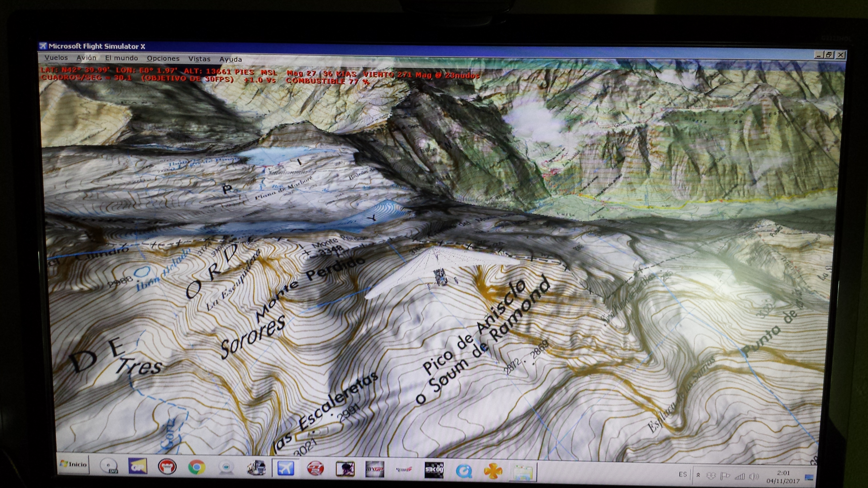This screenshot has width=868, height=488.
Task: Launch the MXGP game icon
Action: (375, 469)
